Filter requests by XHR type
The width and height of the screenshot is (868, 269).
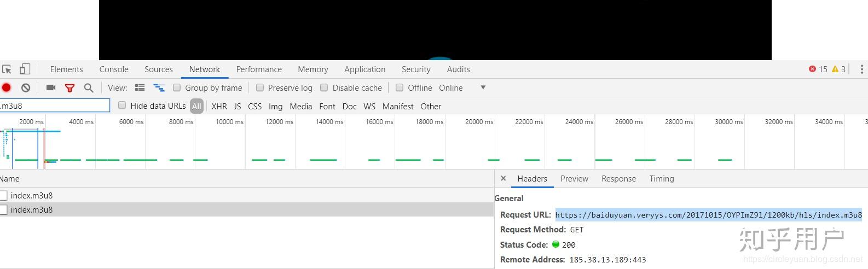[219, 107]
